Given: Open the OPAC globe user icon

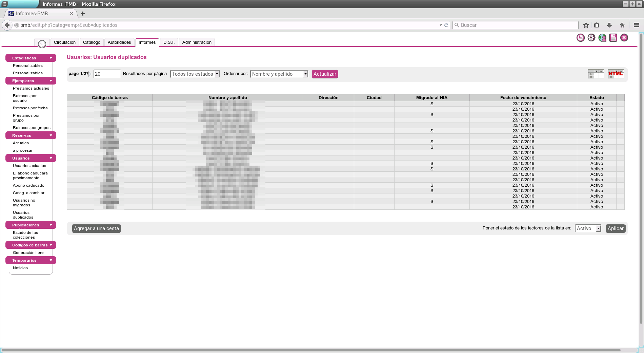Looking at the screenshot, I should click(x=602, y=38).
